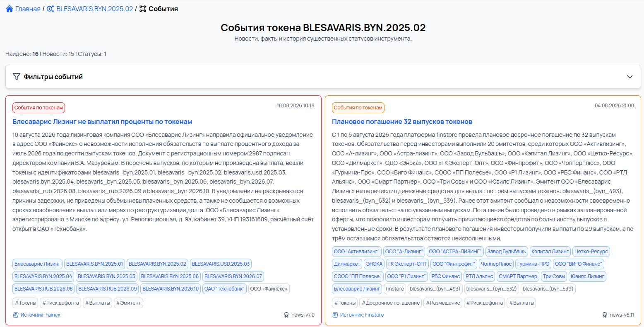Select tag ООО "АСТРА-ЛИЗИНГ"
The width and height of the screenshot is (644, 327).
(455, 252)
